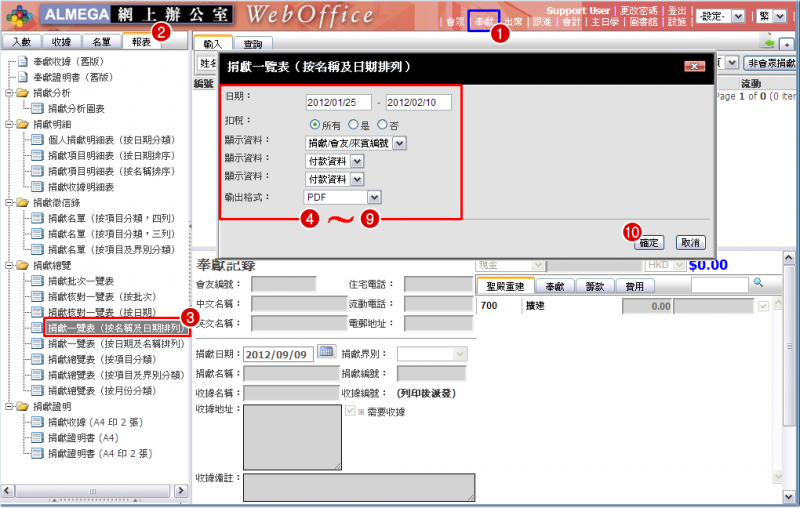The height and width of the screenshot is (508, 800).
Task: Click the calendar icon beside 捐獻日期
Action: pyautogui.click(x=326, y=353)
